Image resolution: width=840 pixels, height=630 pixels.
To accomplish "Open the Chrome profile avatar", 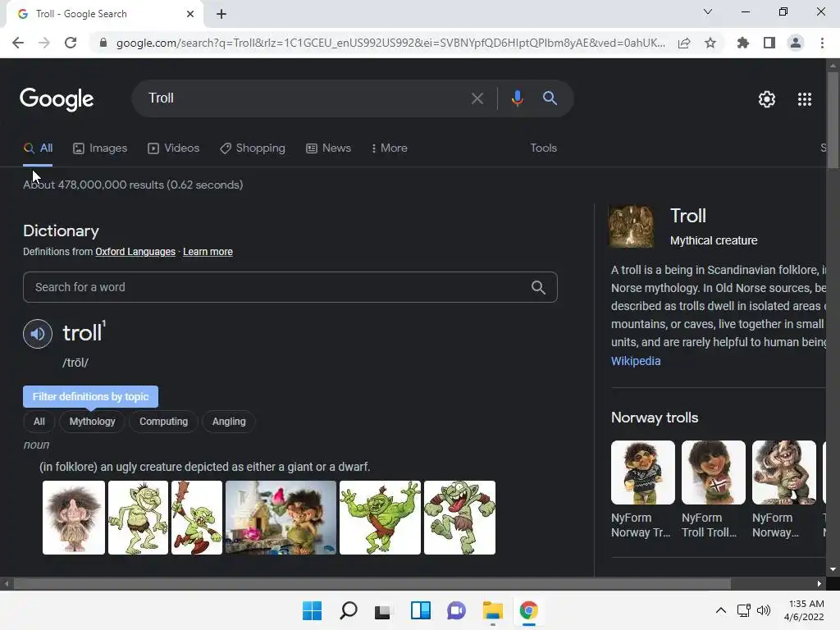I will coord(796,43).
